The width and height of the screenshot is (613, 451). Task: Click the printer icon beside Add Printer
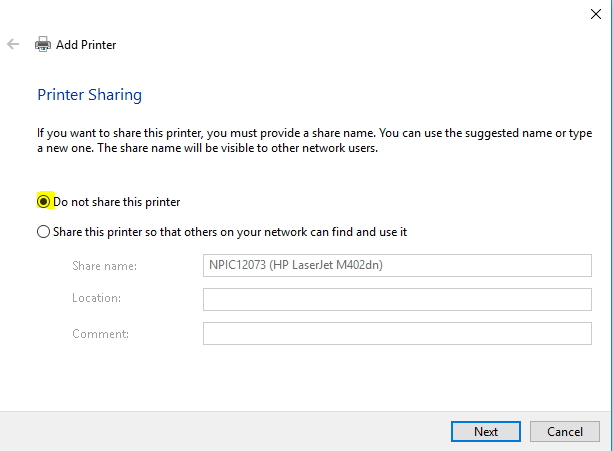[x=43, y=44]
